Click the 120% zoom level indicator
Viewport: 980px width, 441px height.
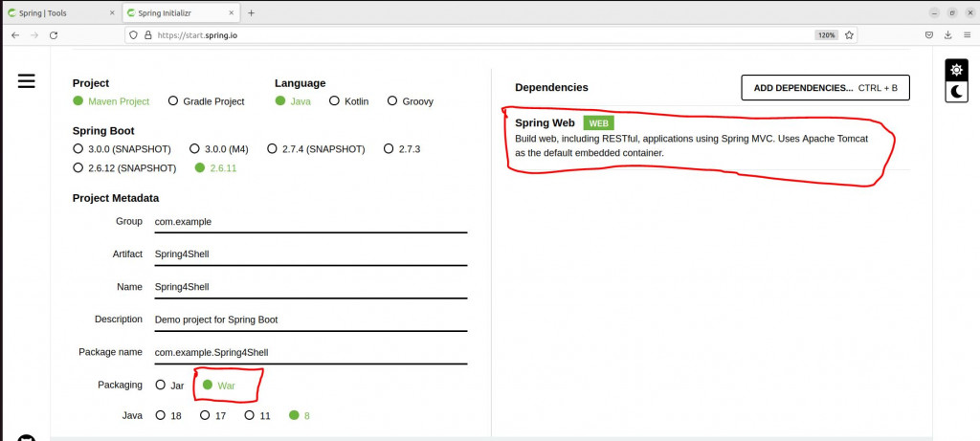tap(826, 35)
